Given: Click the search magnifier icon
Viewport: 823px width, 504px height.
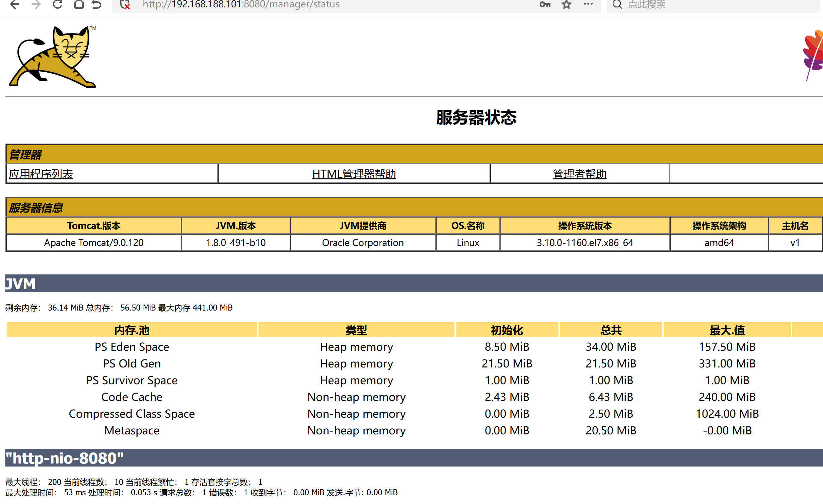Looking at the screenshot, I should pyautogui.click(x=617, y=4).
